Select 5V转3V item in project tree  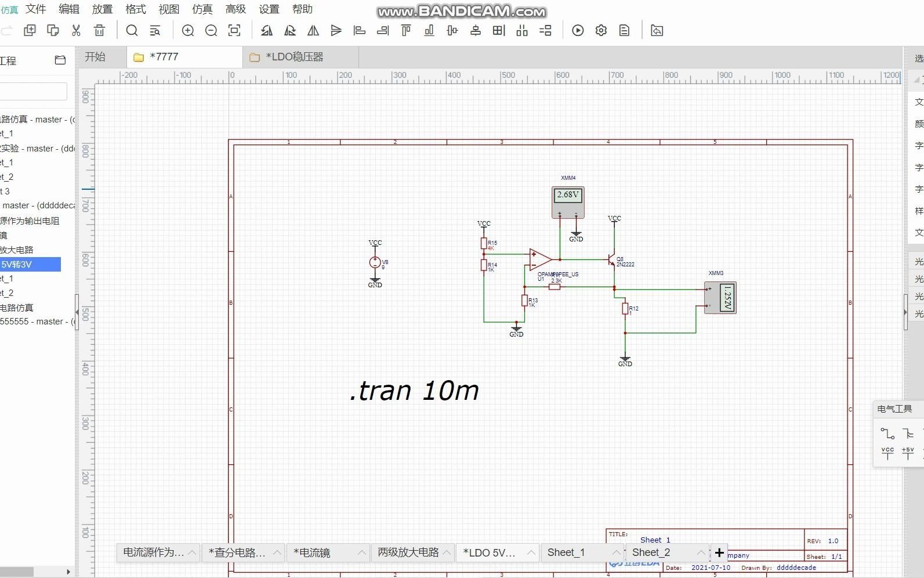coord(30,264)
